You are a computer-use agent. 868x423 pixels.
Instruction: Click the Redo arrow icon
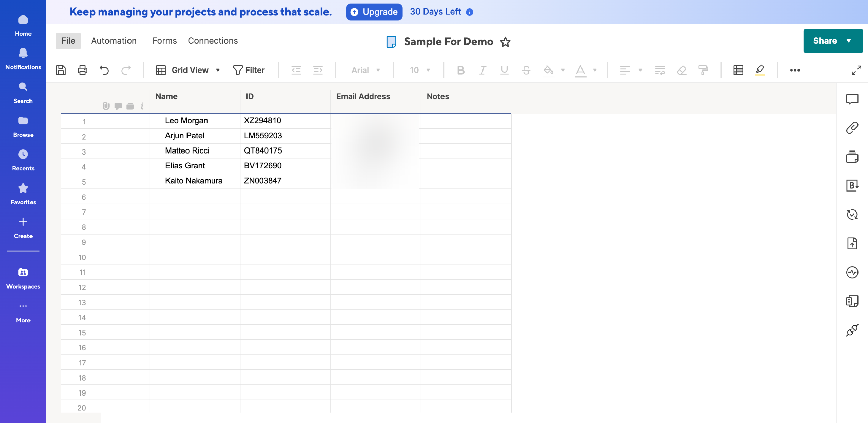[126, 70]
